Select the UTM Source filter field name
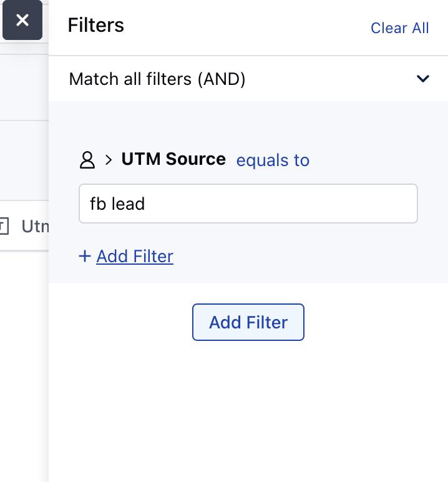This screenshot has height=482, width=448. point(173,159)
